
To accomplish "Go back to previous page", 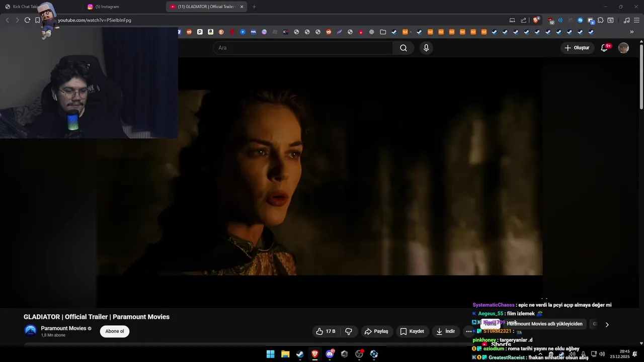I will click(x=7, y=20).
